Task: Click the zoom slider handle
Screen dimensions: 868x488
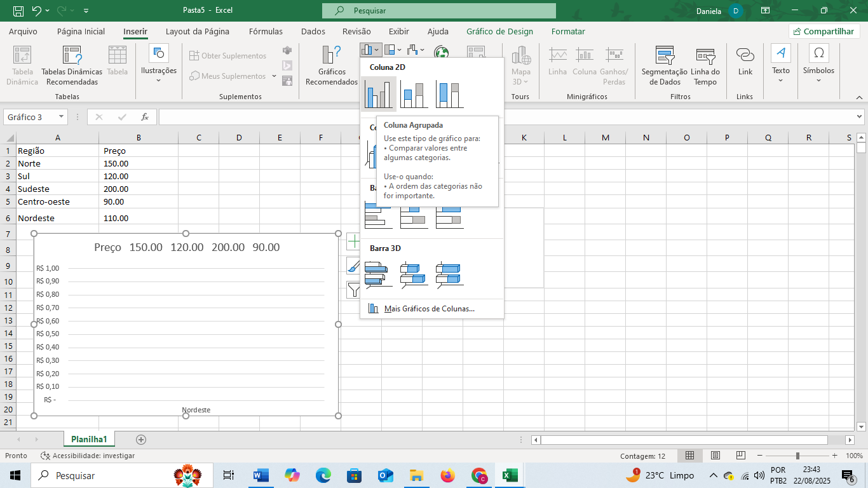Action: click(797, 456)
